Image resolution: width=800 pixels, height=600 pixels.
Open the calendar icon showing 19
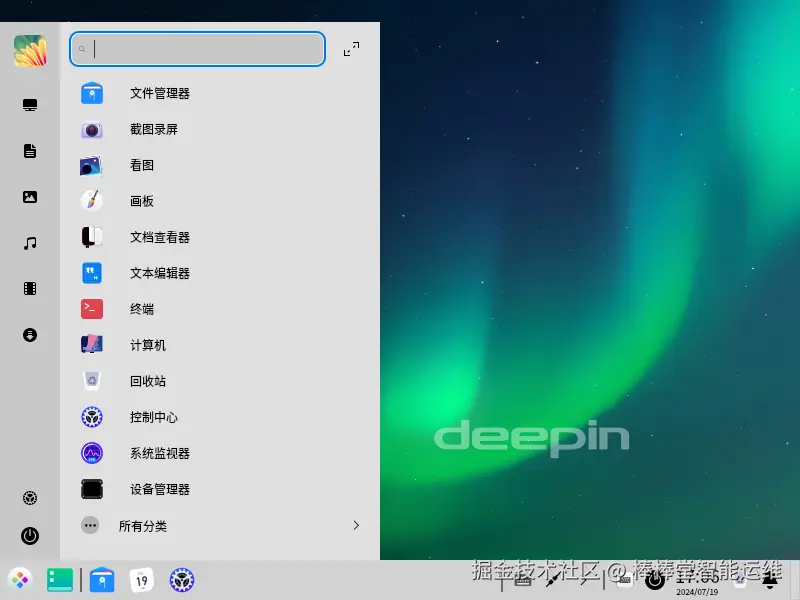point(142,580)
